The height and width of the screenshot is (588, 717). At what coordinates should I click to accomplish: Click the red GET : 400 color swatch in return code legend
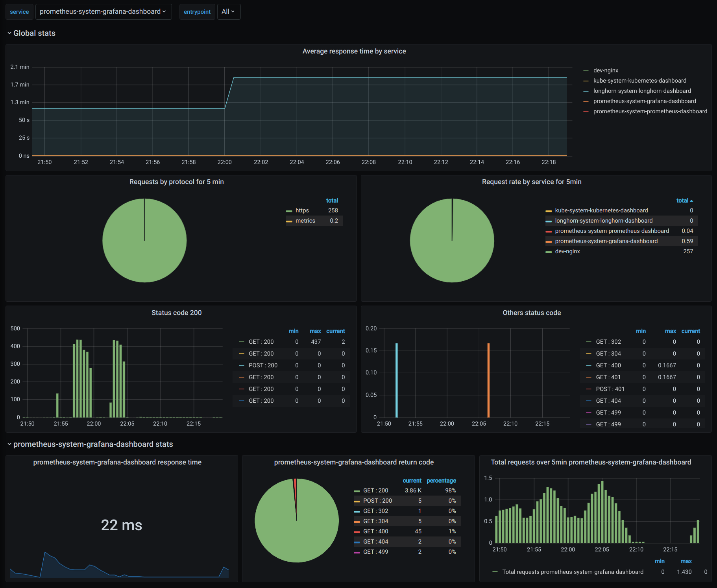click(x=357, y=532)
